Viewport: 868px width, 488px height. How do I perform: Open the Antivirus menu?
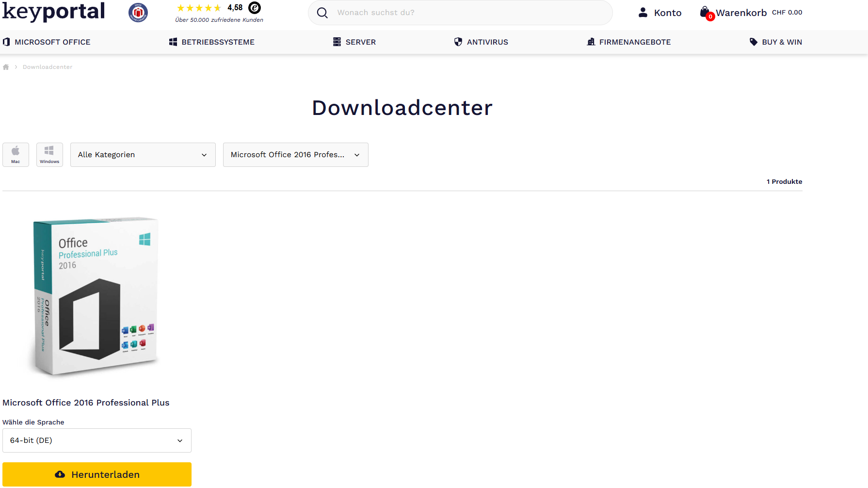(x=481, y=42)
